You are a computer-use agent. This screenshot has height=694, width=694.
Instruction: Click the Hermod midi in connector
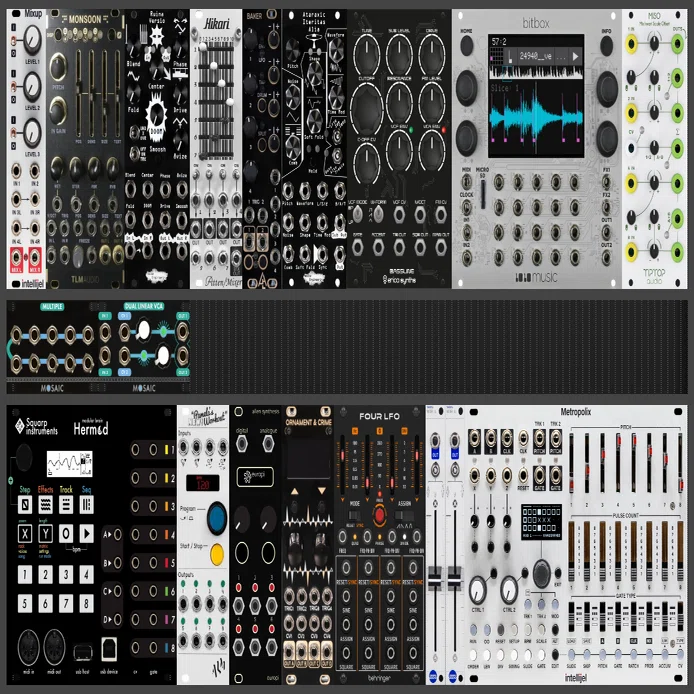tap(29, 647)
